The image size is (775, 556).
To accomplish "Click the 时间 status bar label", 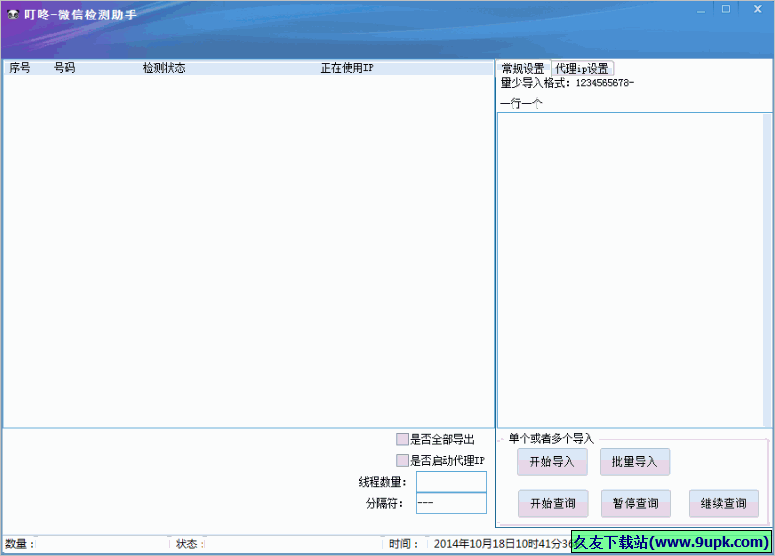I will point(404,544).
